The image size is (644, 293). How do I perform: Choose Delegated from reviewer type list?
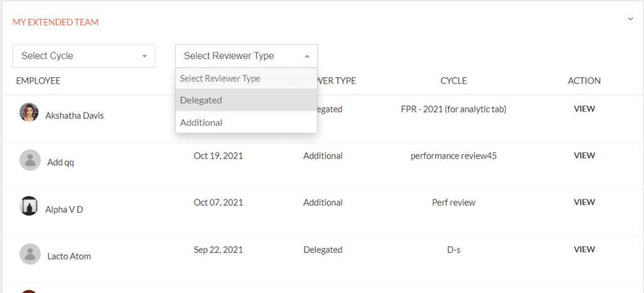(x=246, y=100)
